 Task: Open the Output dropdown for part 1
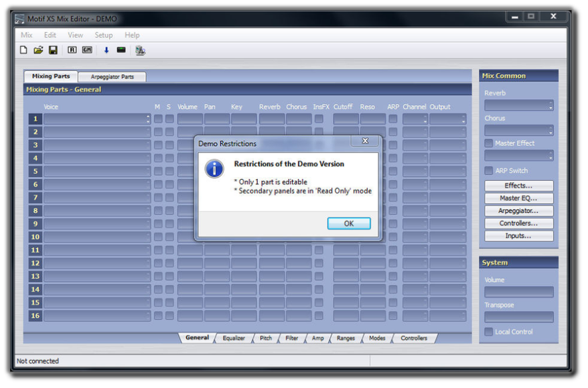[x=448, y=119]
